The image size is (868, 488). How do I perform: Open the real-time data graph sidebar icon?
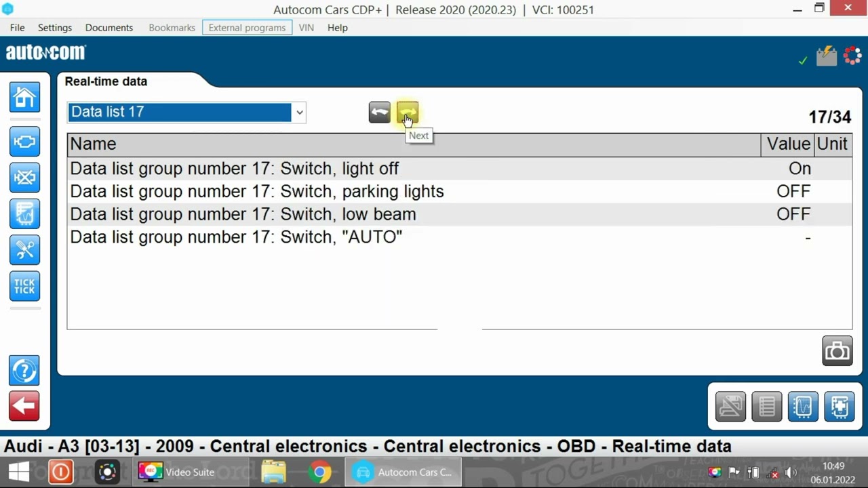coord(24,213)
